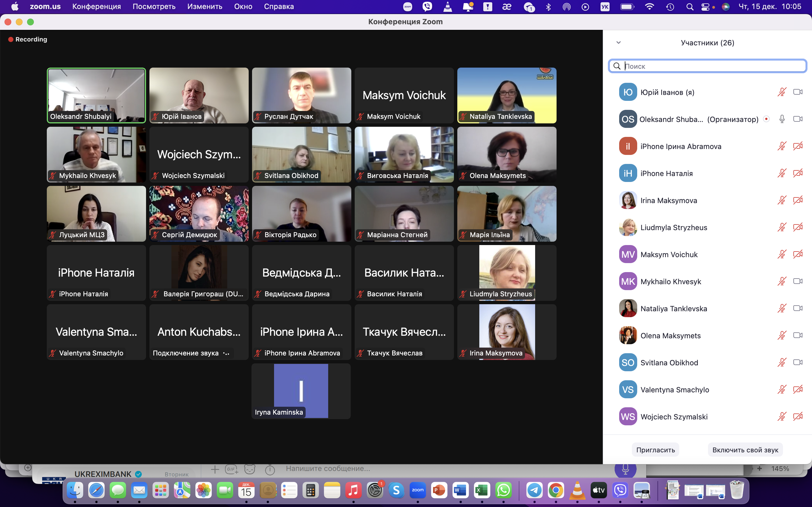Image resolution: width=812 pixels, height=507 pixels.
Task: Click search magnifier icon in participants panel
Action: pos(617,66)
